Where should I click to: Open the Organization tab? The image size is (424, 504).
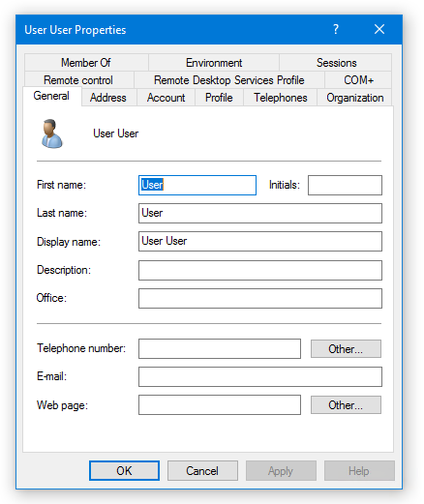coord(354,98)
